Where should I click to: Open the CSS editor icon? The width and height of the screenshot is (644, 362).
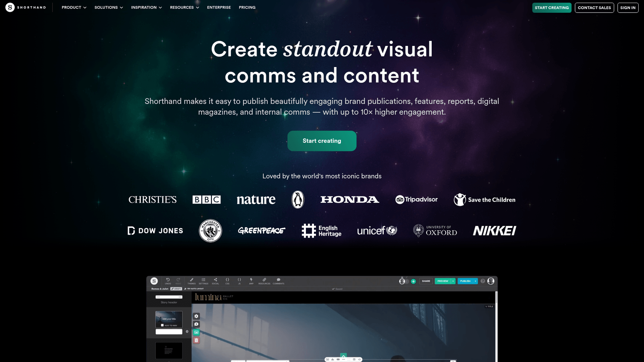tap(227, 280)
